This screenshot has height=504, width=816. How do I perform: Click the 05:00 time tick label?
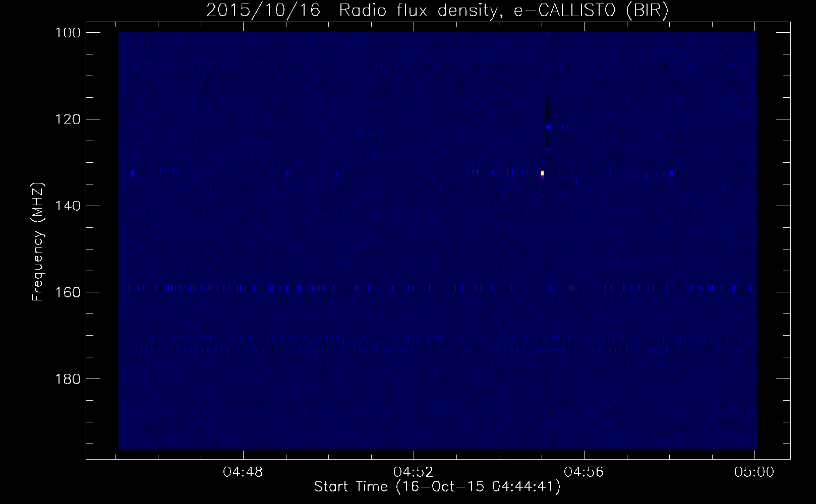(x=754, y=472)
